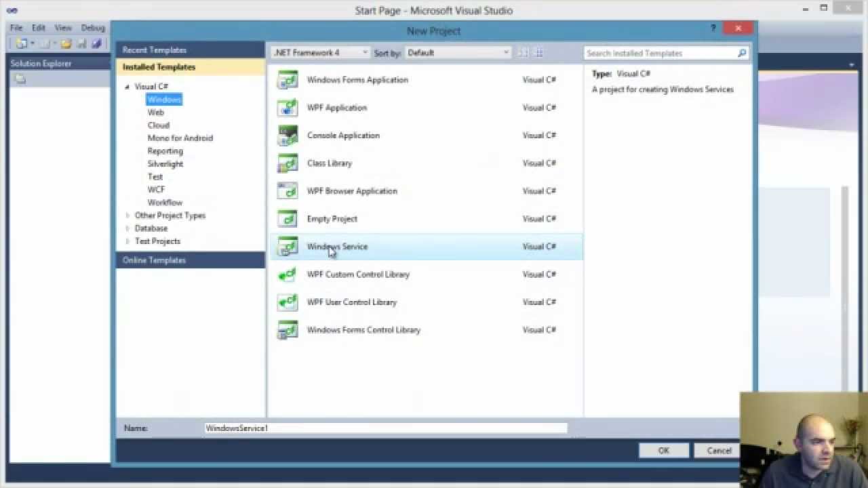
Task: Open the Add New Item dropdown arrow
Action: click(x=54, y=44)
